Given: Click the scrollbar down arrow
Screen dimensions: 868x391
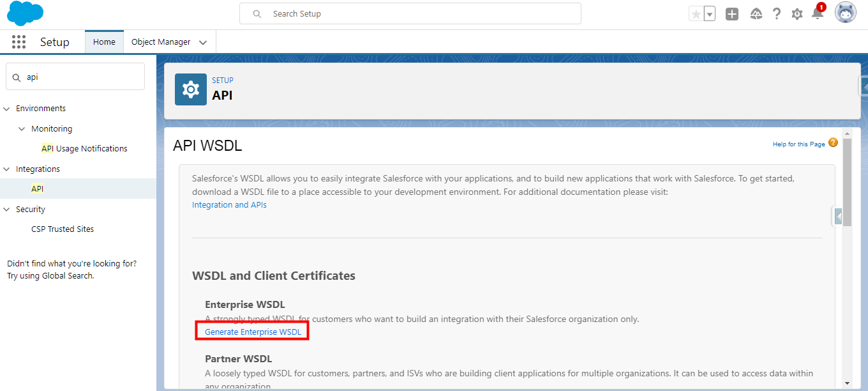Looking at the screenshot, I should (847, 383).
